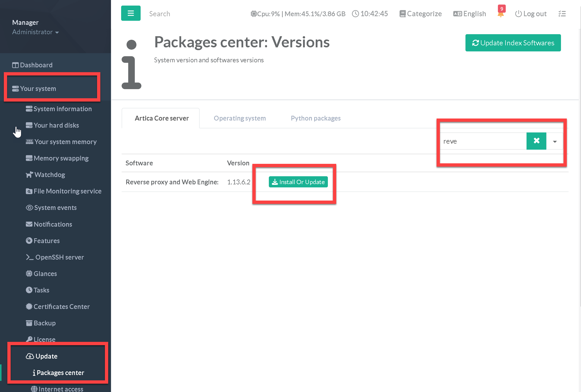The image size is (581, 392).
Task: Click Install Or Update button
Action: [298, 182]
